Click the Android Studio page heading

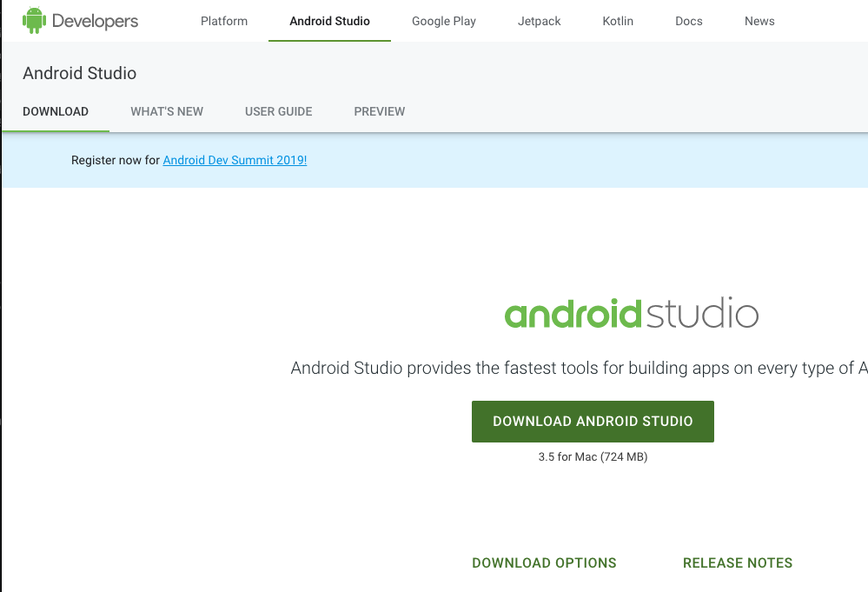[x=80, y=73]
